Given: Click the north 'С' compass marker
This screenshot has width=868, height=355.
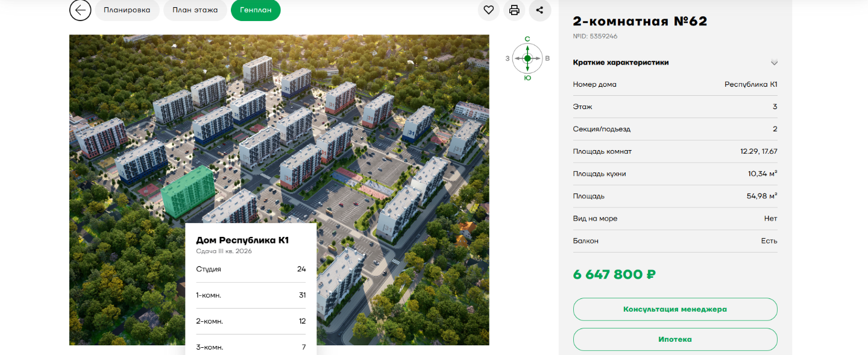Looking at the screenshot, I should click(x=527, y=39).
